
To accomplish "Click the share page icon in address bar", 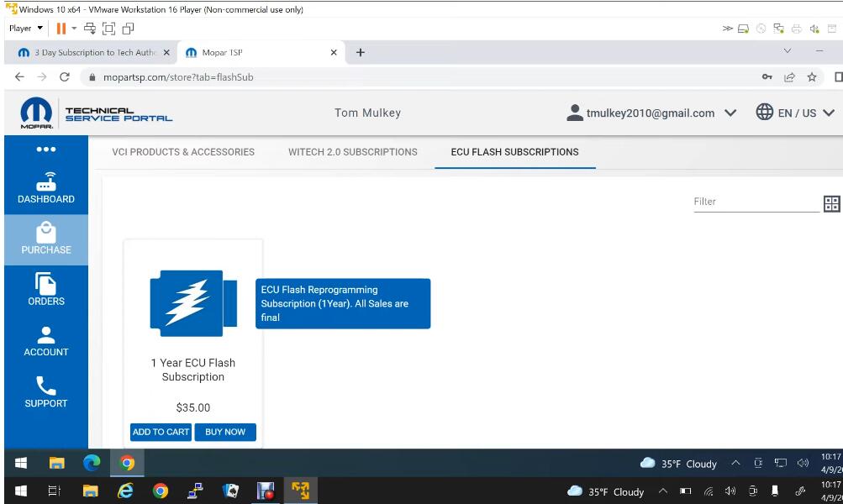I will [789, 76].
